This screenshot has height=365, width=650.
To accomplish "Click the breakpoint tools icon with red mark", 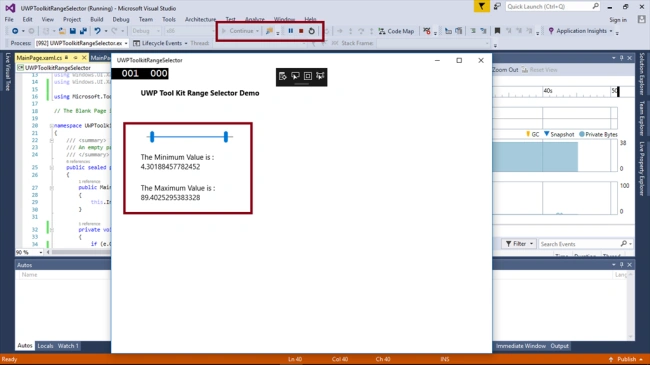I will 427,31.
